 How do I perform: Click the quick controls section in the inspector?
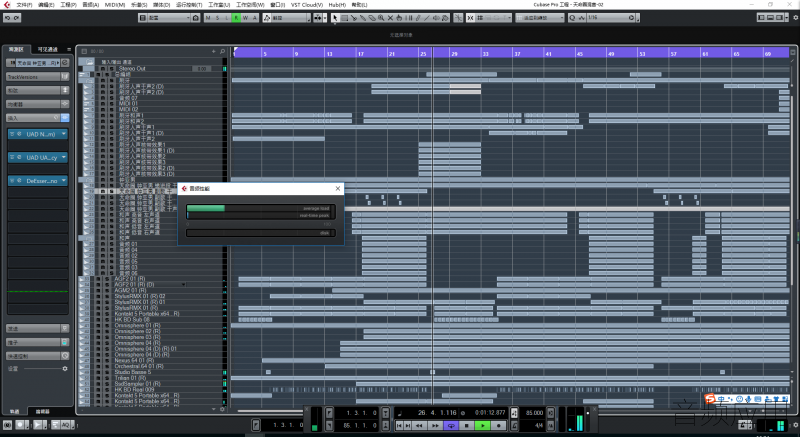[x=33, y=356]
